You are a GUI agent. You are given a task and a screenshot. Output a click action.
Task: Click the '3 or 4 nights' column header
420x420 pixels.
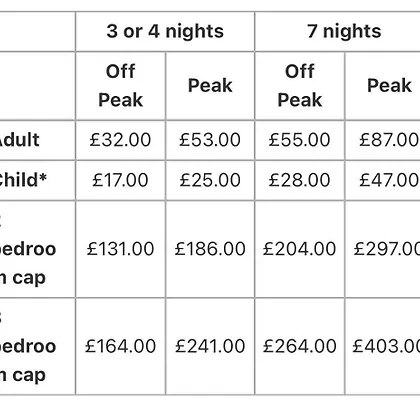[x=165, y=31]
